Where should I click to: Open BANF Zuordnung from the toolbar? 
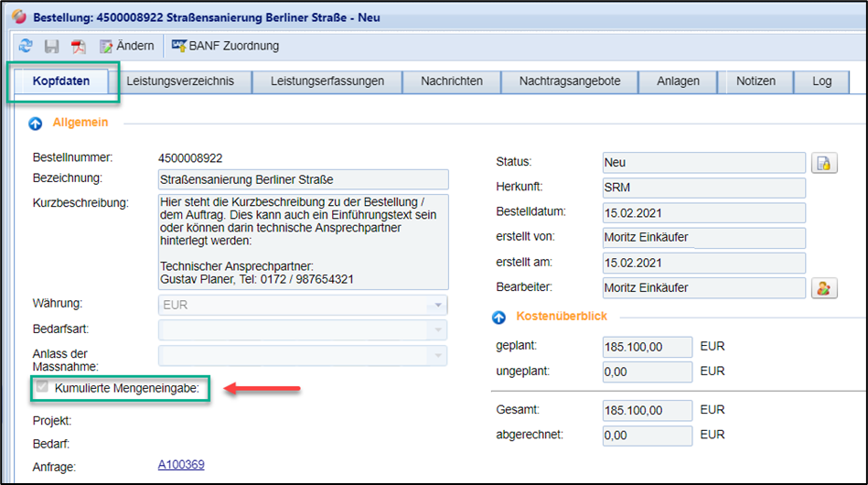(225, 46)
